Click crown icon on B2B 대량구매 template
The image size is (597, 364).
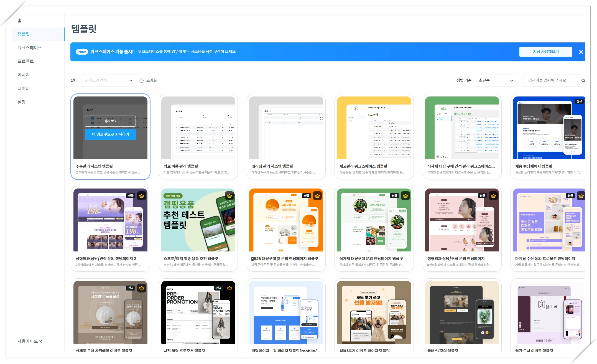[x=317, y=196]
